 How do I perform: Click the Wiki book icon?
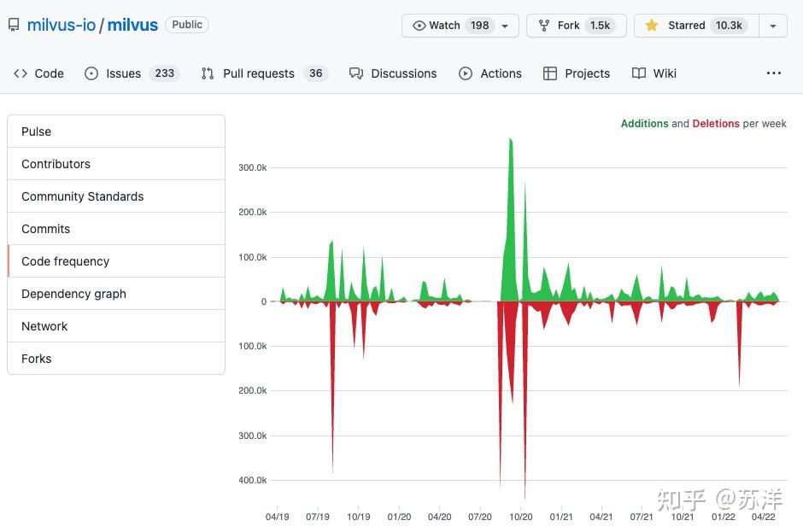point(639,73)
